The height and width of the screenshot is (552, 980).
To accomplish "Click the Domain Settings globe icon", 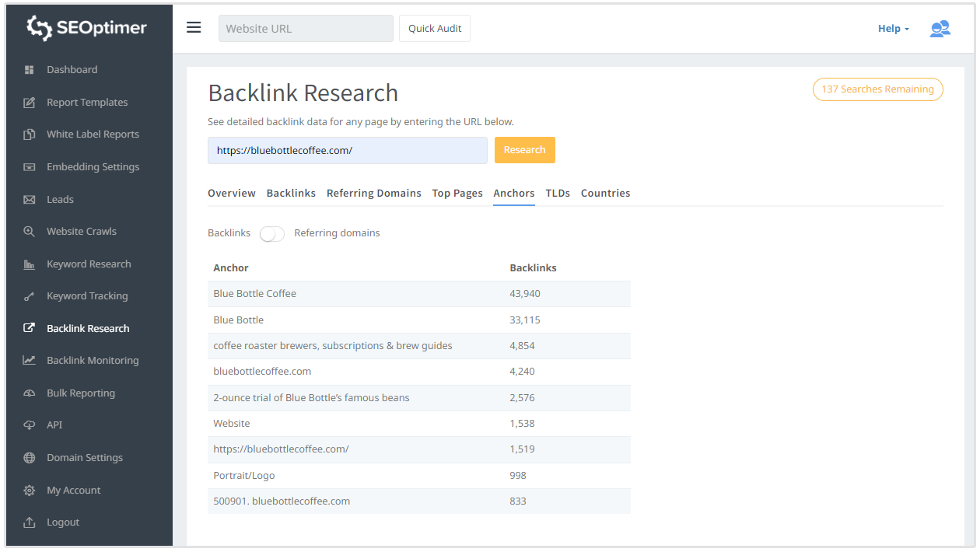I will tap(30, 458).
